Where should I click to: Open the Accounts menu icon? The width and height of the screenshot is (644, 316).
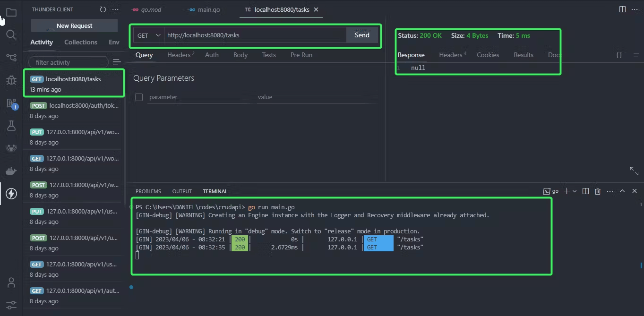tap(11, 282)
